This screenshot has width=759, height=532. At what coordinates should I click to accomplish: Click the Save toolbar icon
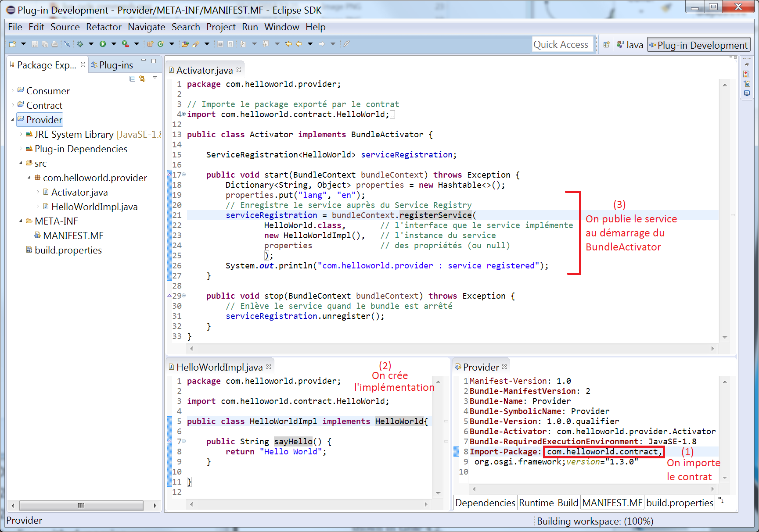pos(35,44)
